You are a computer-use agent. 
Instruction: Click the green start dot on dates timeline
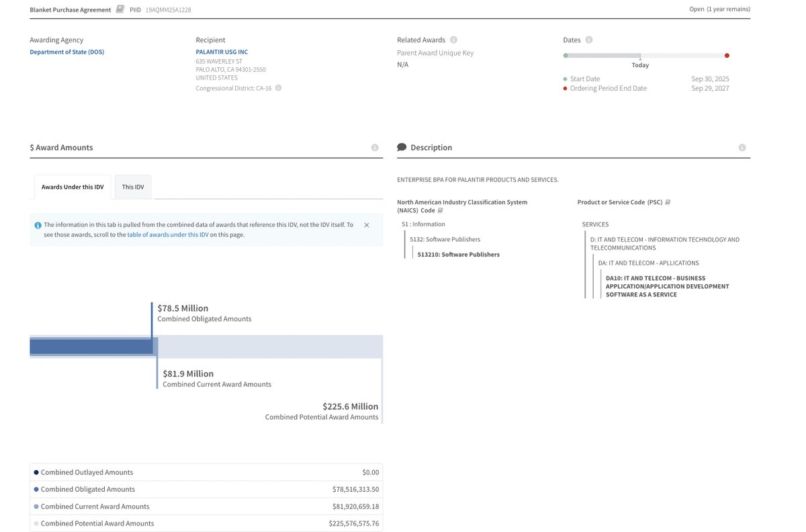pyautogui.click(x=566, y=56)
